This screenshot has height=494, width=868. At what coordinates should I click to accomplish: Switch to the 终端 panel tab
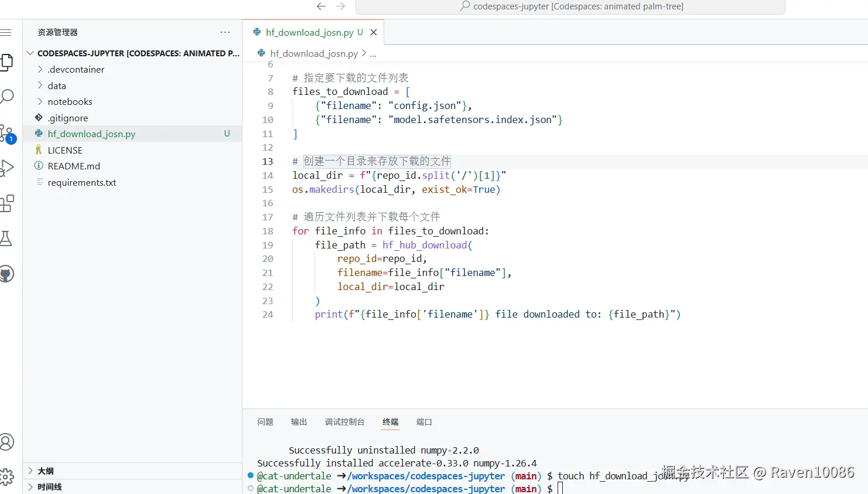coord(391,422)
